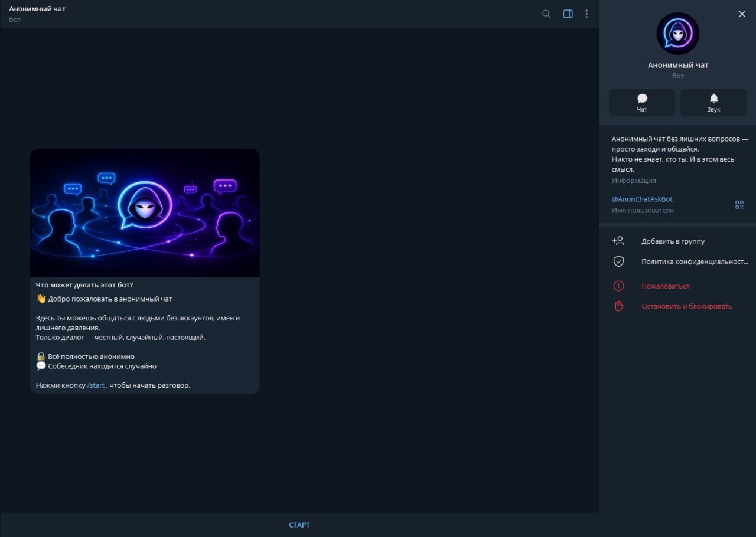The width and height of the screenshot is (756, 537).
Task: Click the red hand stop icon
Action: click(x=618, y=306)
